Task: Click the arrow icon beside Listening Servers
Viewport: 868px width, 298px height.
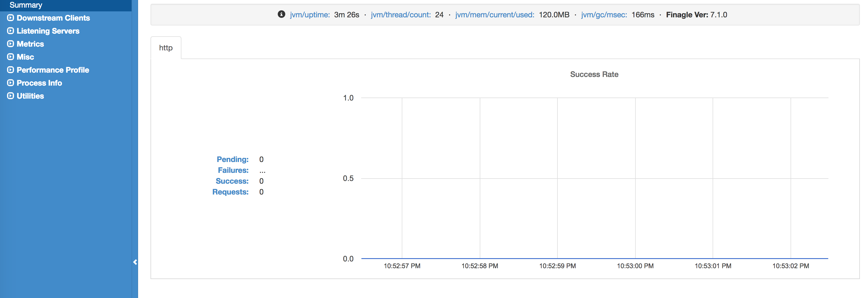Action: coord(11,31)
